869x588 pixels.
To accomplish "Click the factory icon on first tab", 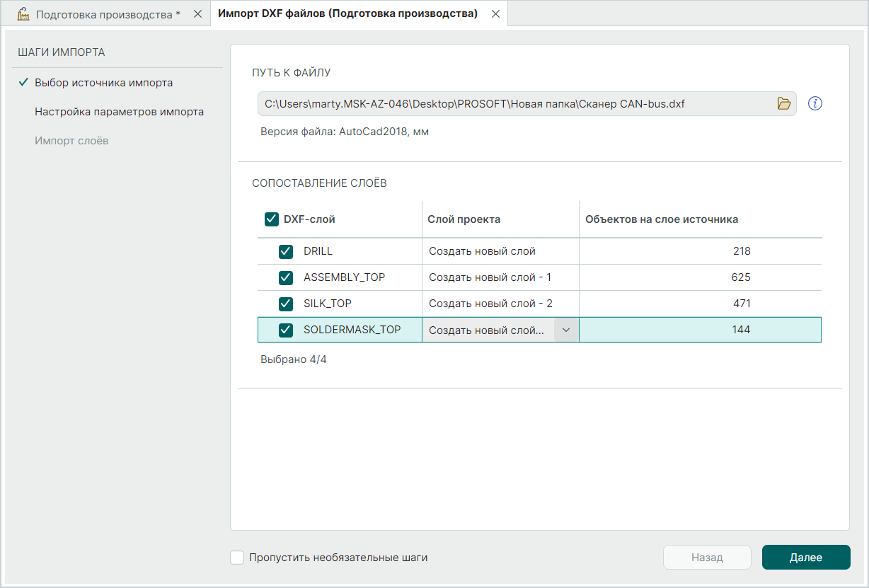I will [23, 14].
